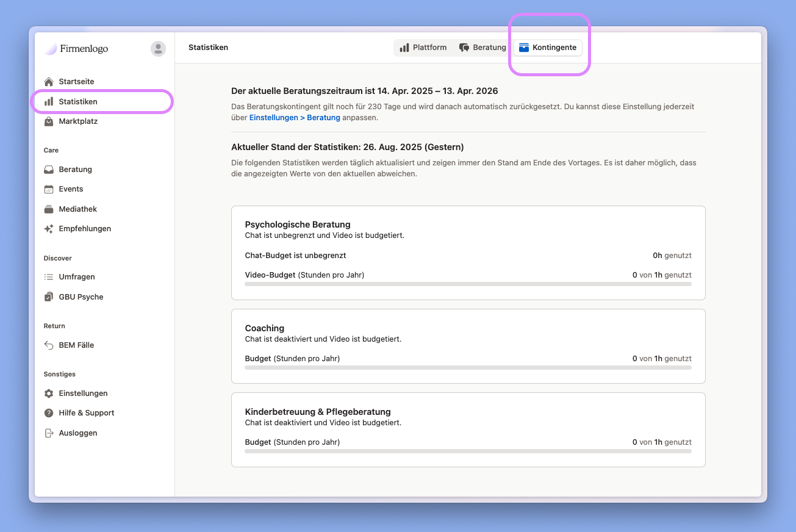Switch to the Beratung statistics tab

482,48
